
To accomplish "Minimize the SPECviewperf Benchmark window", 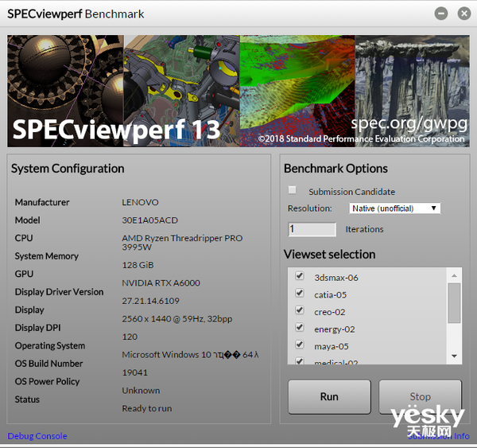I will pyautogui.click(x=442, y=14).
